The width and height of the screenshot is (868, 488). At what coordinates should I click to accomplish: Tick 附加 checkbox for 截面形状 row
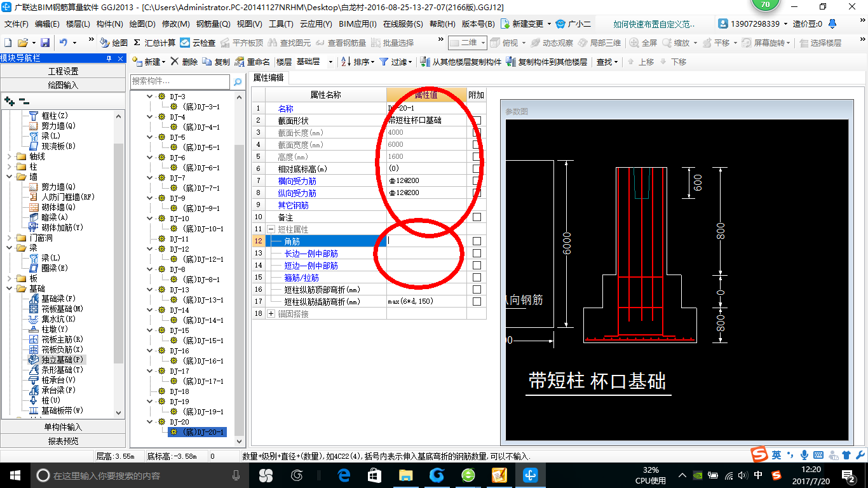(x=477, y=120)
